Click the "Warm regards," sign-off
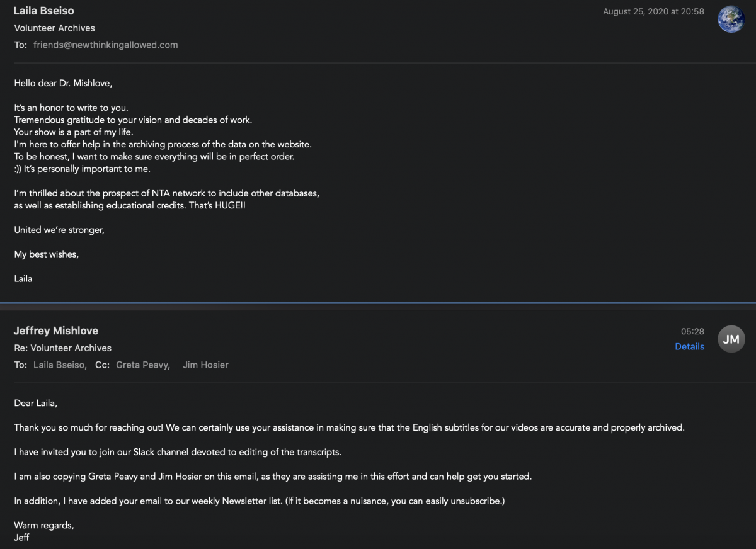This screenshot has width=756, height=549. [x=44, y=525]
